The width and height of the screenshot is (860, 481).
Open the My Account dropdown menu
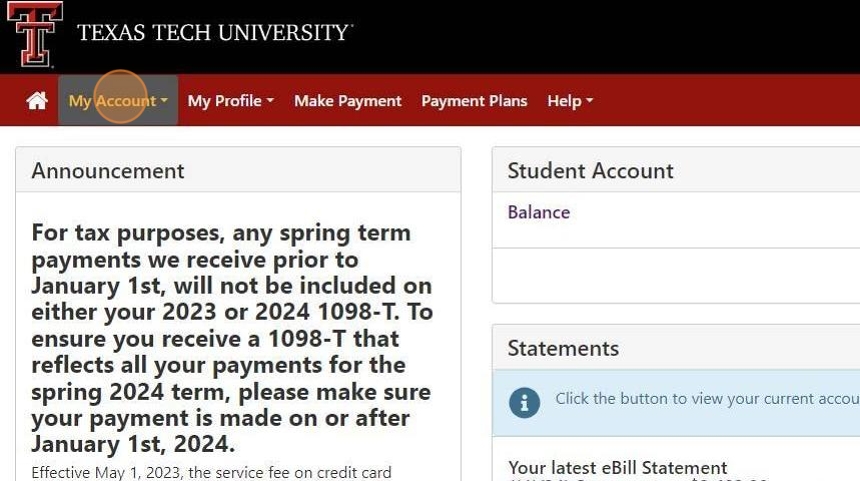117,101
